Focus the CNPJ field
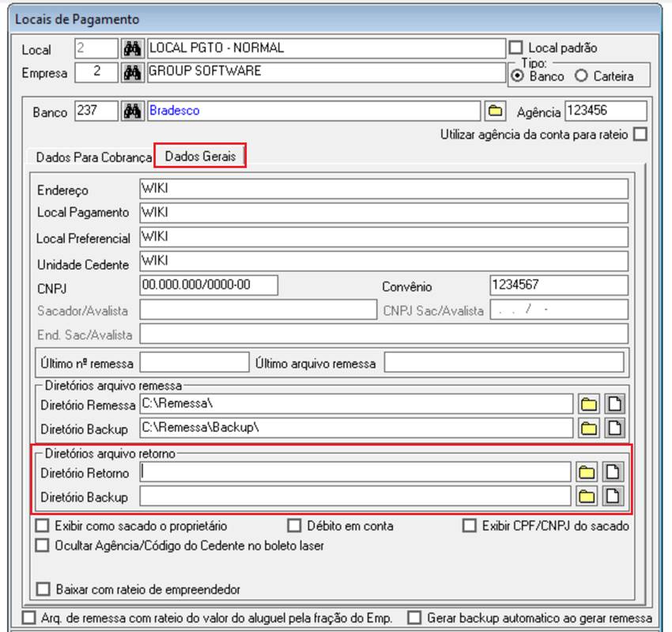The height and width of the screenshot is (632, 672). tap(209, 285)
